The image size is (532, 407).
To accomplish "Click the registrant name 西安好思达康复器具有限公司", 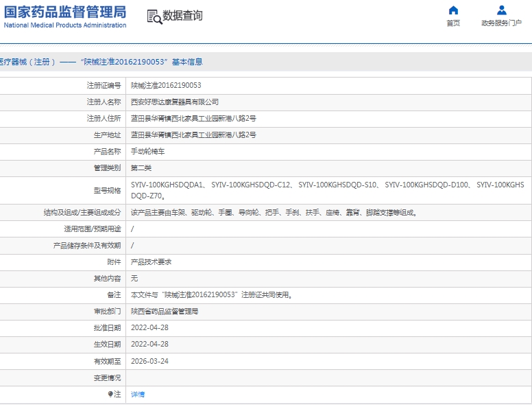I will (175, 102).
